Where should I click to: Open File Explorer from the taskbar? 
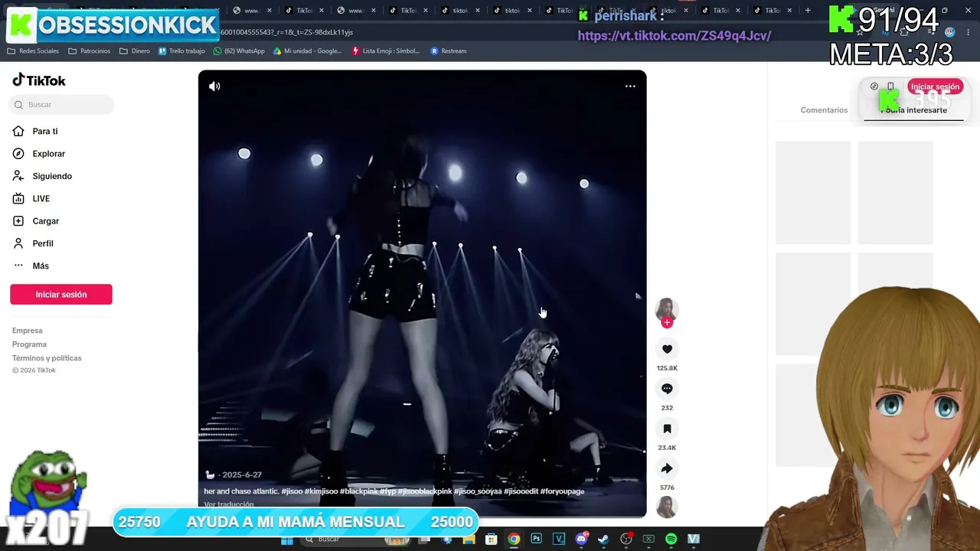469,540
